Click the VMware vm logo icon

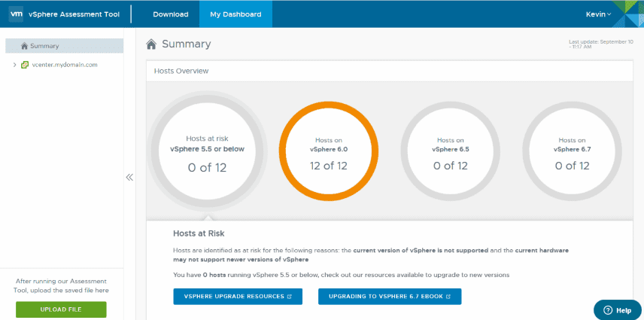tap(16, 14)
